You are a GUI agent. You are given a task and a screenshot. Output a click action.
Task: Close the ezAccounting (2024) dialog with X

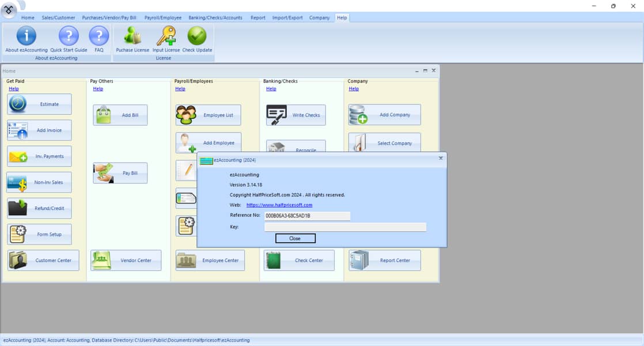coord(441,158)
